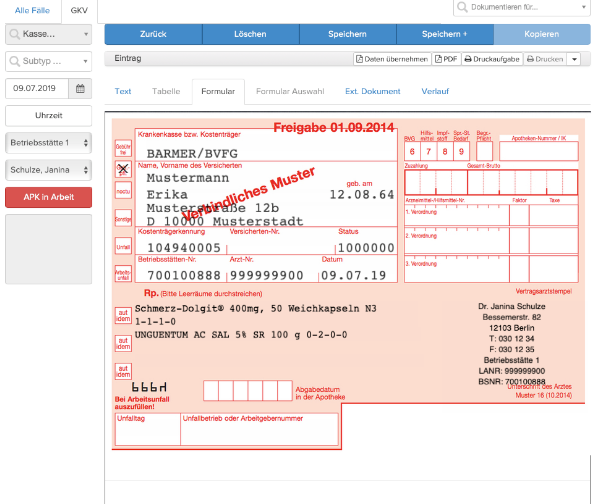The image size is (592, 504).
Task: Click the Arzt-Nr. value 999999900
Action: tap(267, 275)
